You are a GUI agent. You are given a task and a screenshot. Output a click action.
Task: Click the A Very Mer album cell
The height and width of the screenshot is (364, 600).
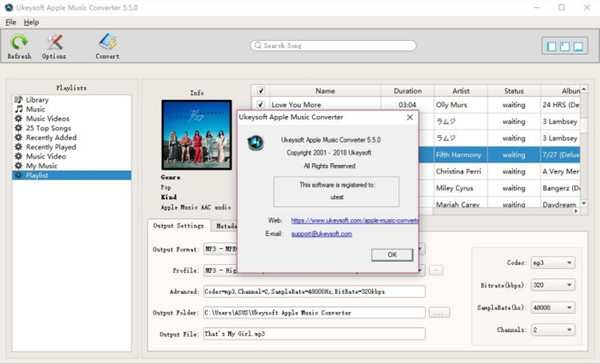pyautogui.click(x=561, y=171)
